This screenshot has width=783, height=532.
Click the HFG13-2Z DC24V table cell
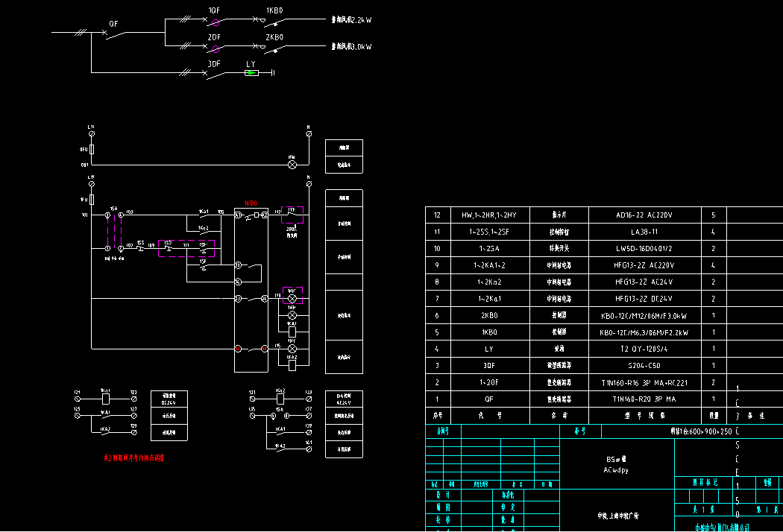click(x=644, y=299)
